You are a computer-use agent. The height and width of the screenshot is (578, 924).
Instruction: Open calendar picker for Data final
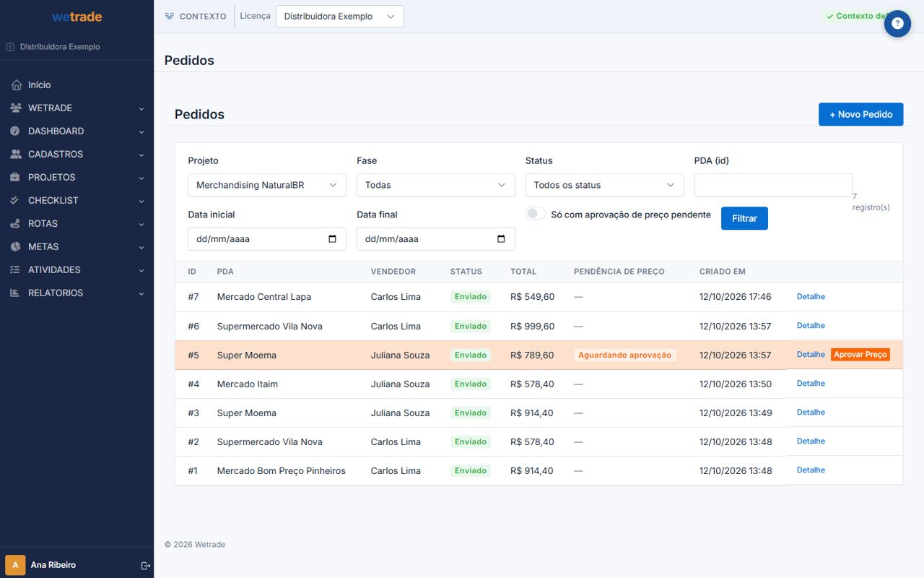(501, 239)
